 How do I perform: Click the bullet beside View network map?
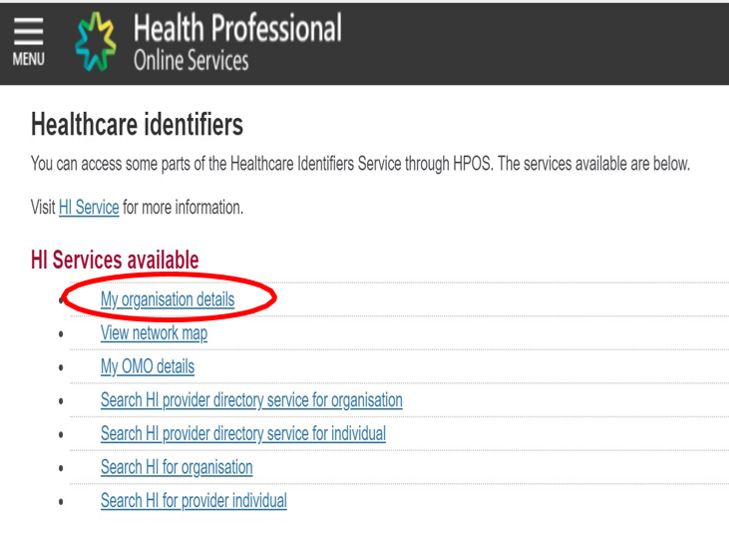(x=61, y=334)
